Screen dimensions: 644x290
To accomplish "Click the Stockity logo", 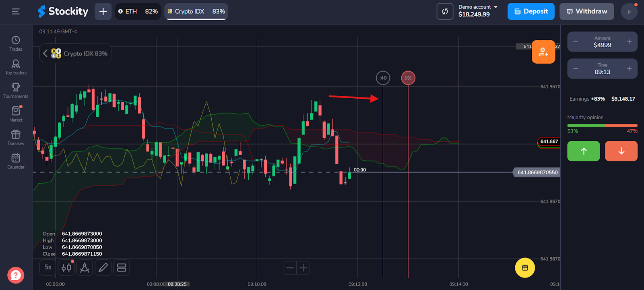I will 63,11.
